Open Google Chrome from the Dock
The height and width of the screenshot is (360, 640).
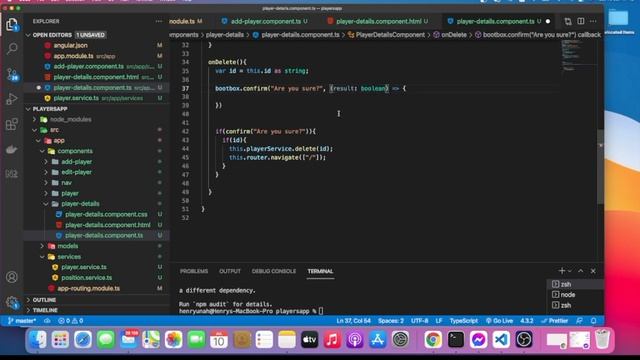coord(433,340)
